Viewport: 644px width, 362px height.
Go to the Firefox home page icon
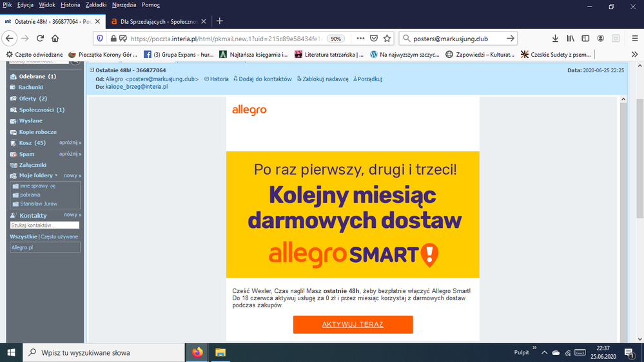click(55, 39)
